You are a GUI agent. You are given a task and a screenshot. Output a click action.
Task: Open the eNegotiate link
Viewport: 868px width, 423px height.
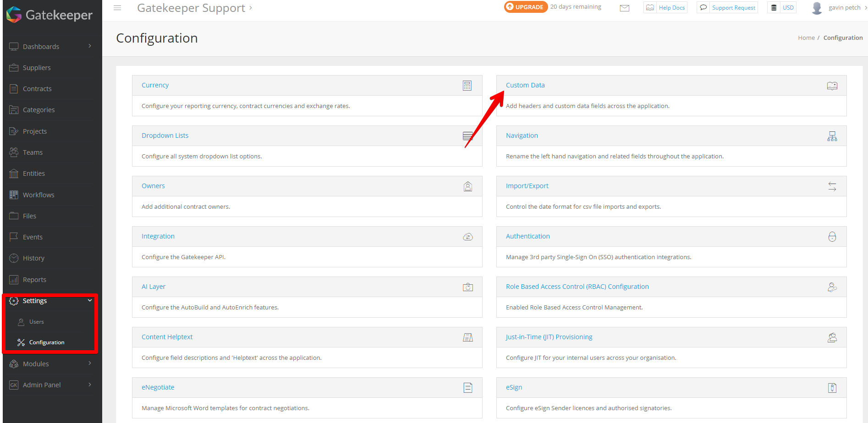(158, 387)
